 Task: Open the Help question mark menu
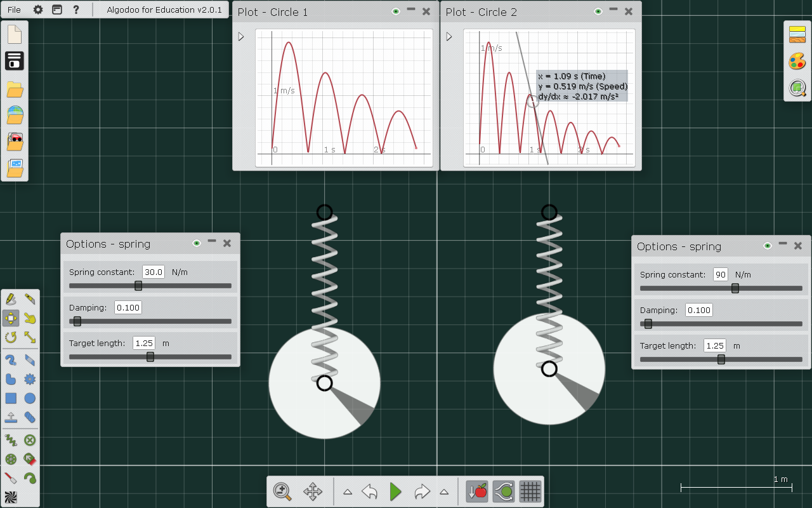[76, 10]
